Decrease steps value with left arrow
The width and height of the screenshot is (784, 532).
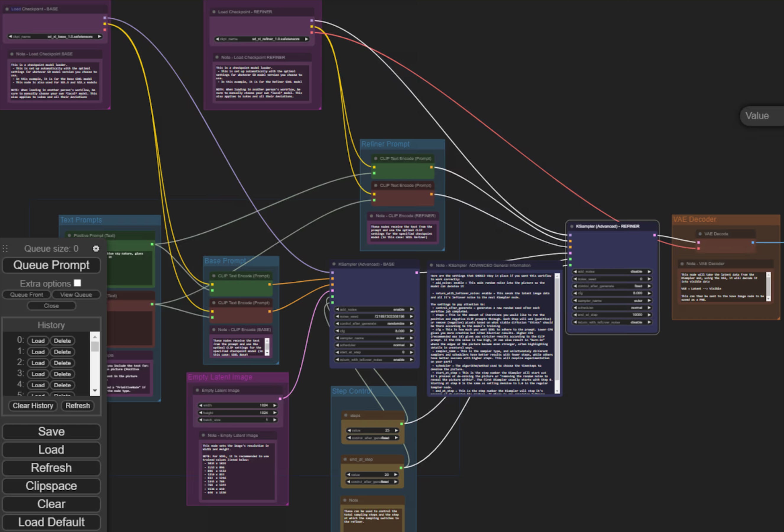point(349,430)
